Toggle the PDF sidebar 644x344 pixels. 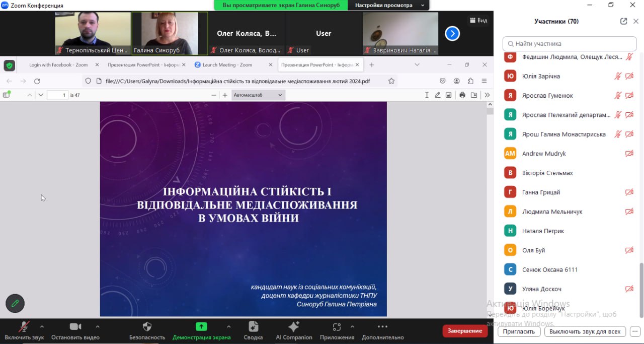tap(7, 95)
